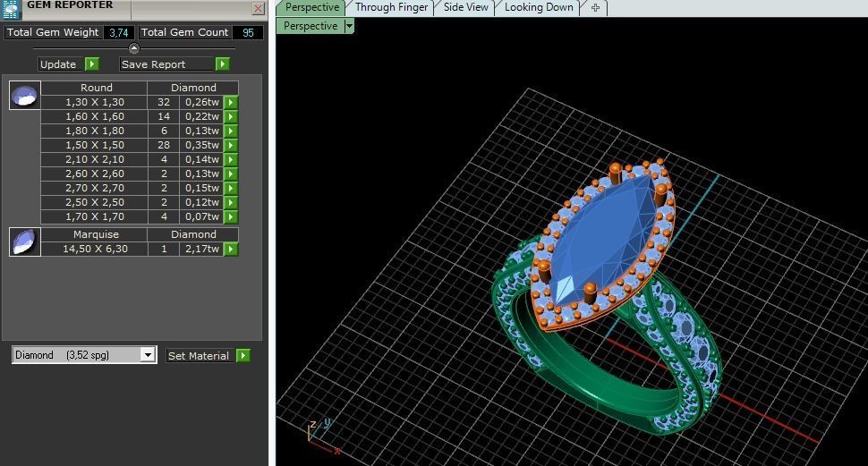
Task: Click the 0,26tw weight cell
Action: tap(201, 102)
